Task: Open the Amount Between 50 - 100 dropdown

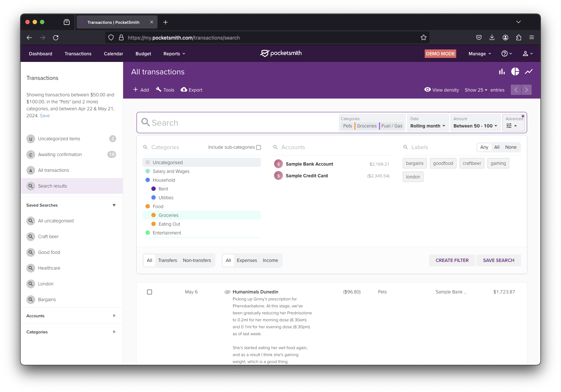Action: [475, 126]
